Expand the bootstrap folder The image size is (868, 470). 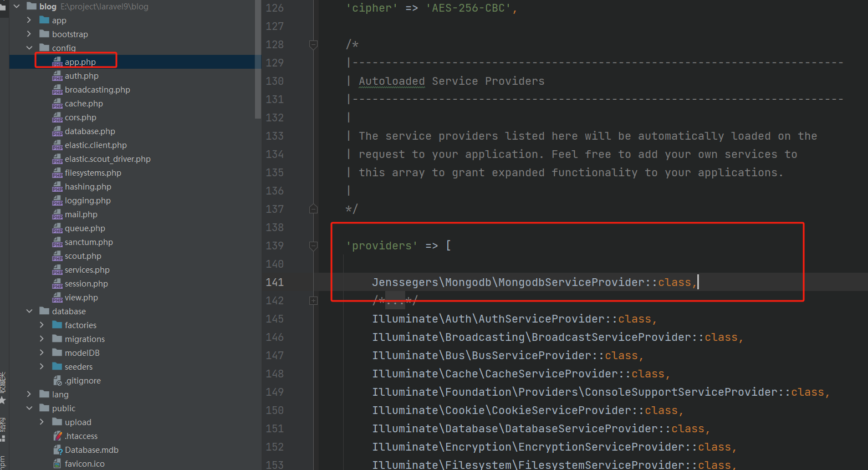tap(29, 34)
